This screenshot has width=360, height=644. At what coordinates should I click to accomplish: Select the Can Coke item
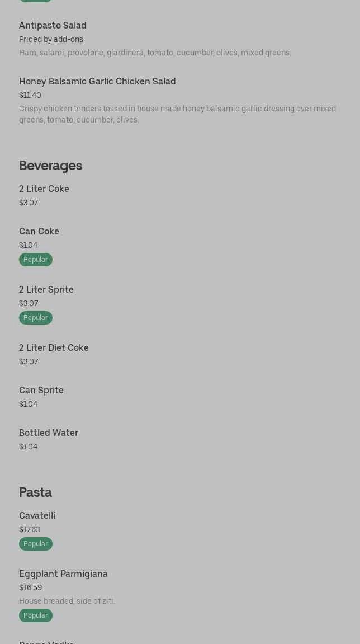click(x=39, y=232)
